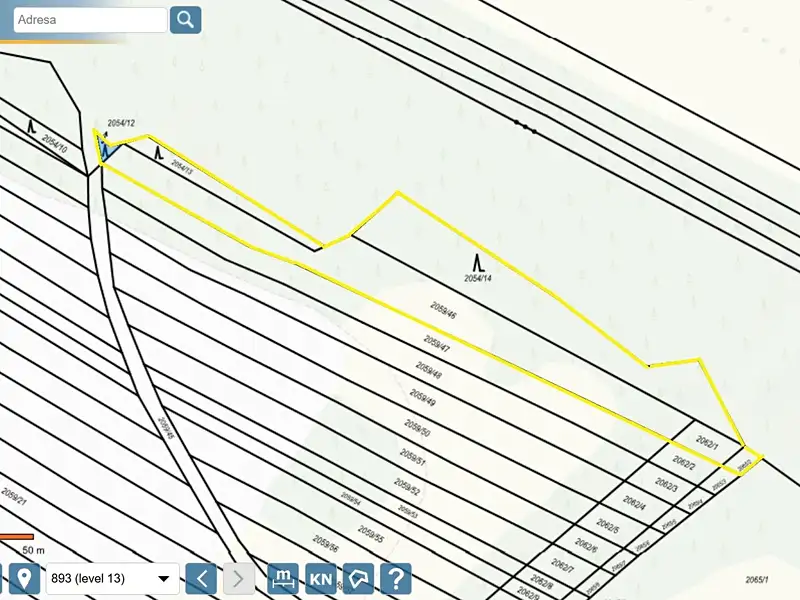Open the help question mark button
The height and width of the screenshot is (600, 800).
click(396, 579)
